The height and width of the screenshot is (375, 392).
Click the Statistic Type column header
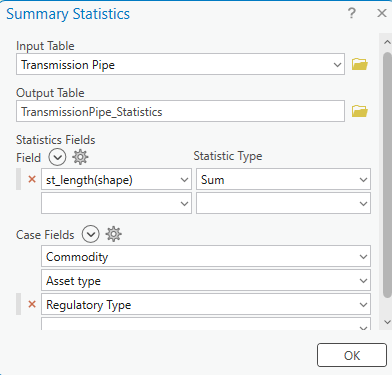pyautogui.click(x=228, y=156)
